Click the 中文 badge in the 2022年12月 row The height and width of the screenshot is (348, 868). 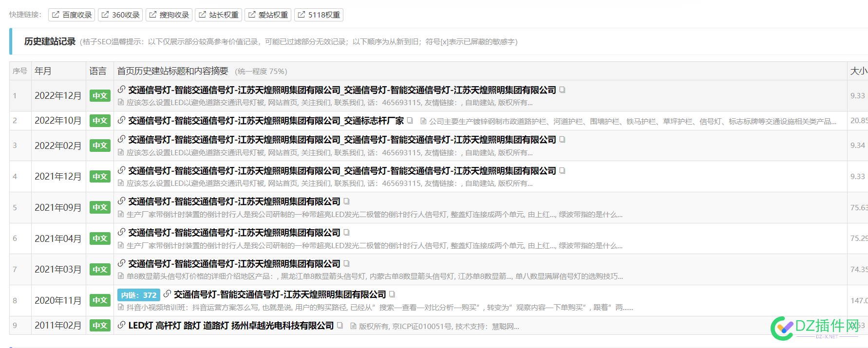click(100, 96)
